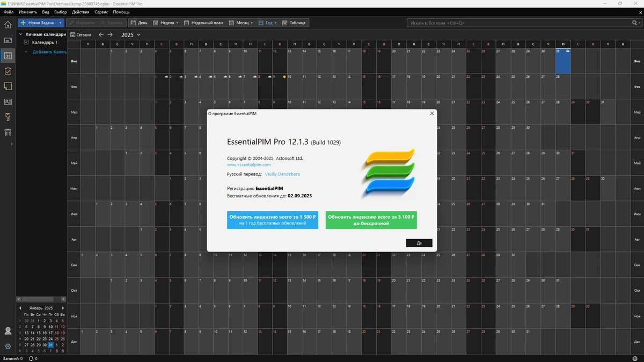Screen dimensions: 644x362
Task: Go to the next period with the right arrow
Action: tap(110, 35)
